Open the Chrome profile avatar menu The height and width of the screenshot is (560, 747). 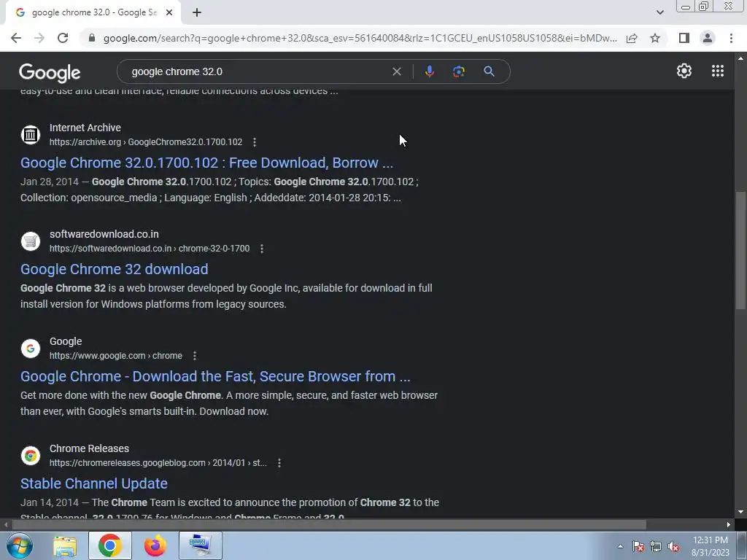(708, 38)
